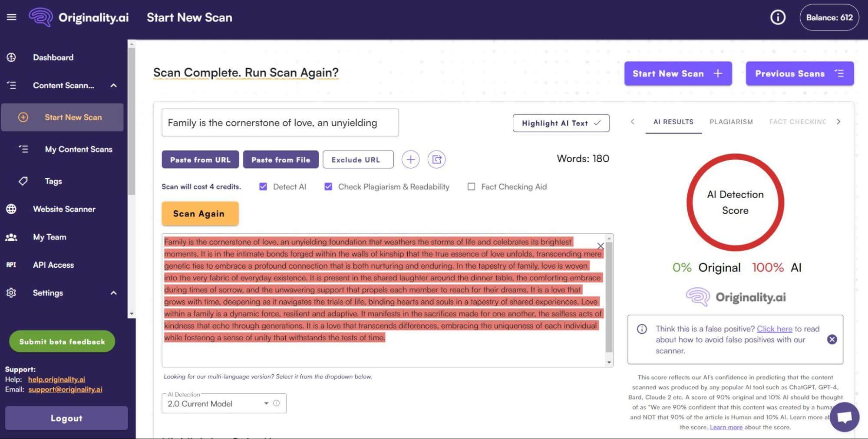
Task: Switch to the AI RESULTS tab
Action: coord(673,122)
